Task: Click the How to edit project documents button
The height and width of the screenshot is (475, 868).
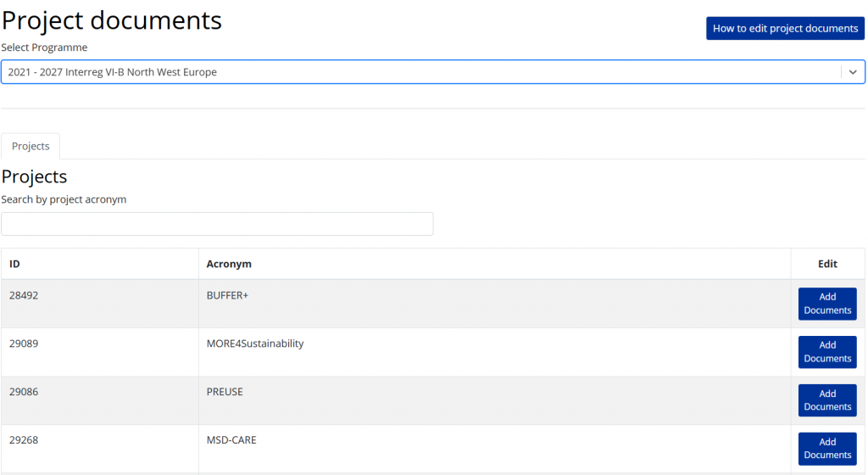Action: click(x=785, y=28)
